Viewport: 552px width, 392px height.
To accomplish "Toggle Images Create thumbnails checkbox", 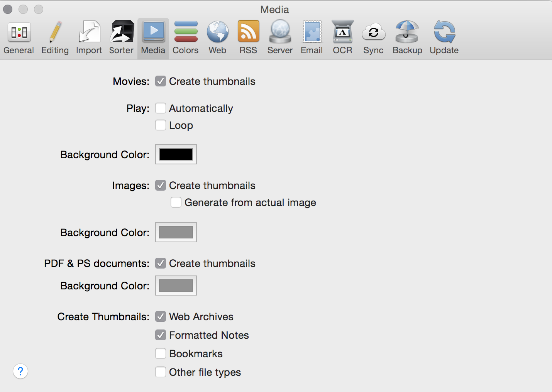I will [161, 185].
